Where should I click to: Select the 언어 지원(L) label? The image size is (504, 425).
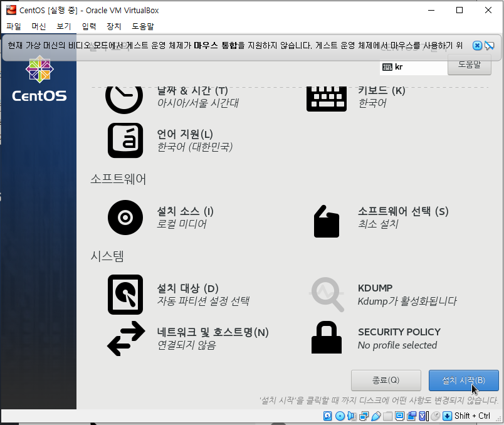tap(185, 134)
